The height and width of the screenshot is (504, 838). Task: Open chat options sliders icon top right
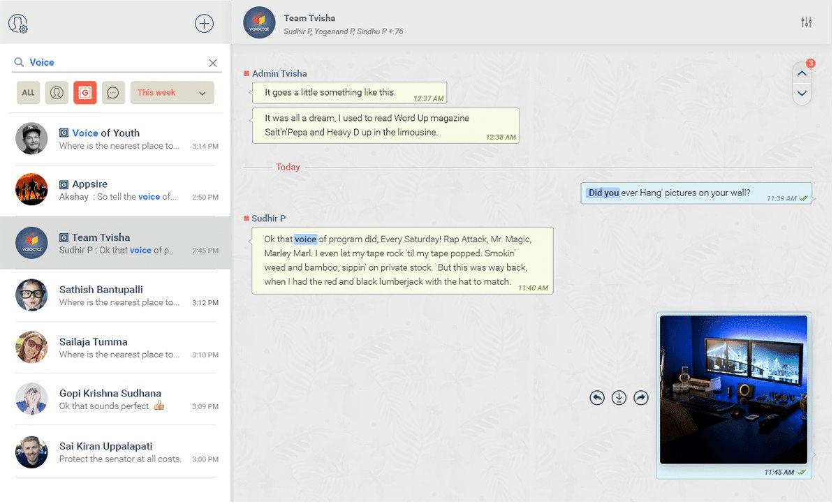tap(806, 22)
